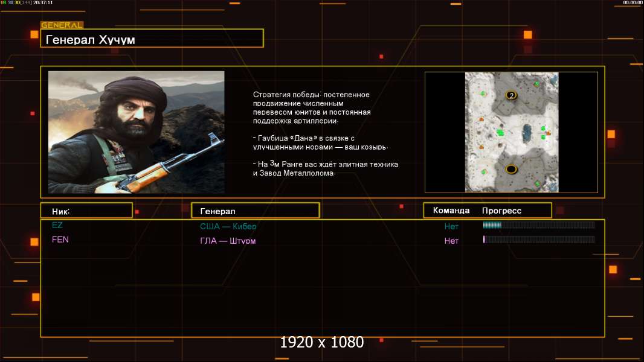Select player EZ in the list
644x362 pixels.
[x=57, y=225]
